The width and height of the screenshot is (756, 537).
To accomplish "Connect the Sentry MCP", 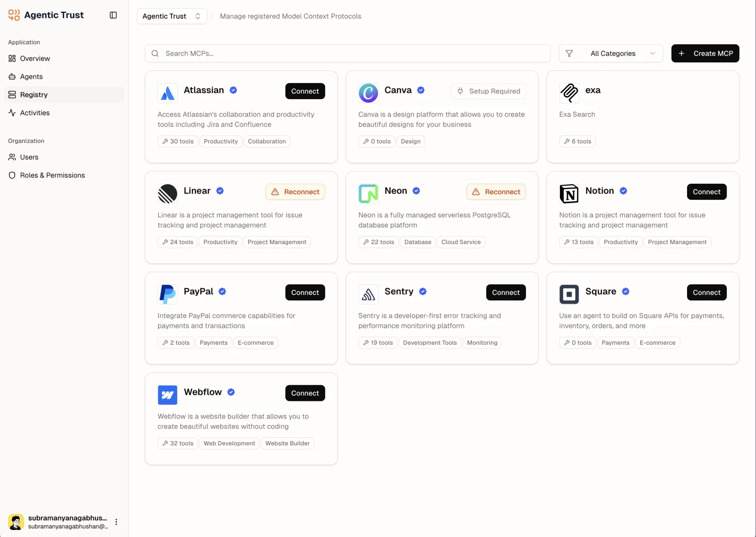I will pyautogui.click(x=506, y=292).
